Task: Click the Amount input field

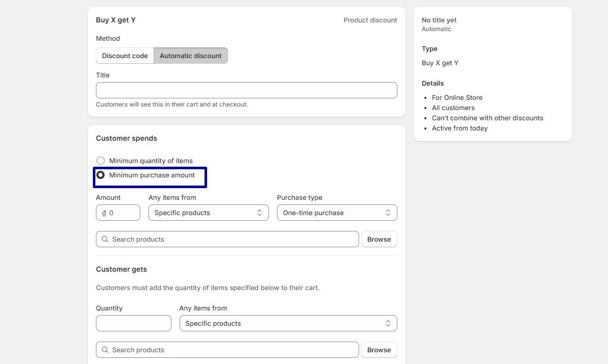Action: coord(118,213)
